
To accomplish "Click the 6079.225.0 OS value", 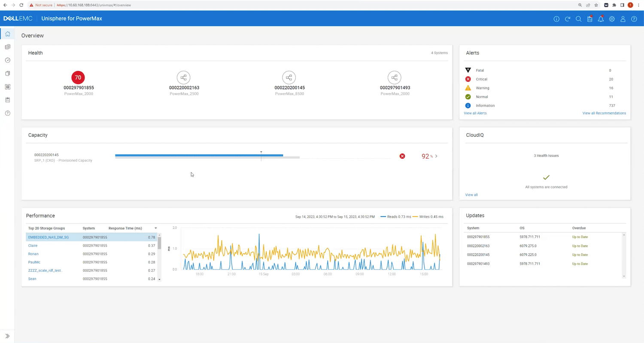I will (x=528, y=255).
